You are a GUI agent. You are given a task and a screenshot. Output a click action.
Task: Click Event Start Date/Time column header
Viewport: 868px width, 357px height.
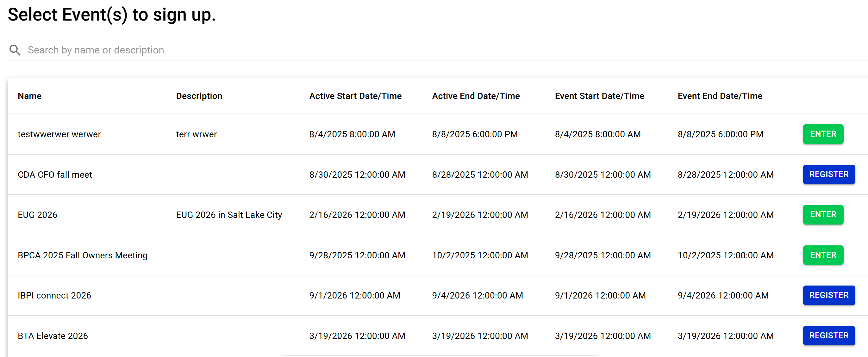[x=599, y=96]
